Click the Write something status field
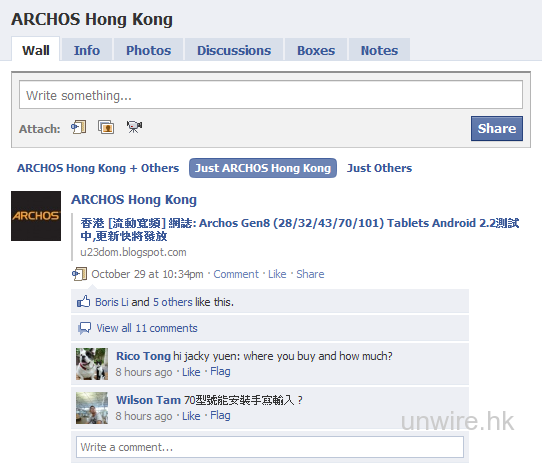542x464 pixels. click(271, 95)
